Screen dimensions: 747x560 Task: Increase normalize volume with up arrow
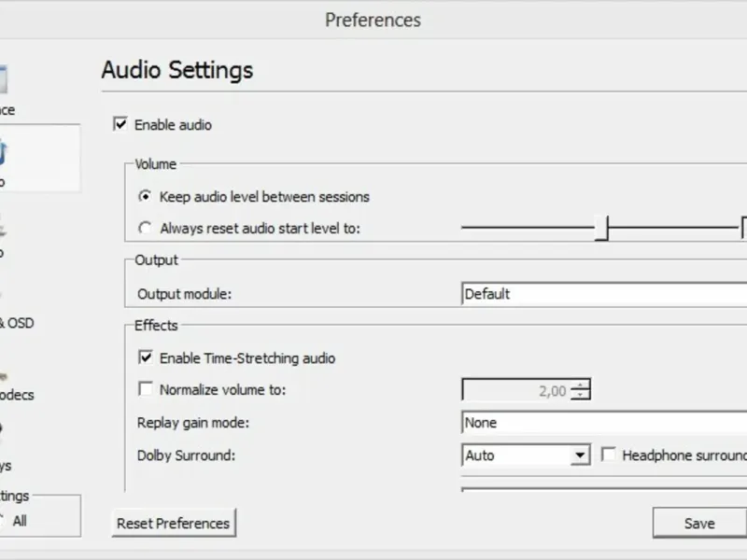click(x=581, y=385)
